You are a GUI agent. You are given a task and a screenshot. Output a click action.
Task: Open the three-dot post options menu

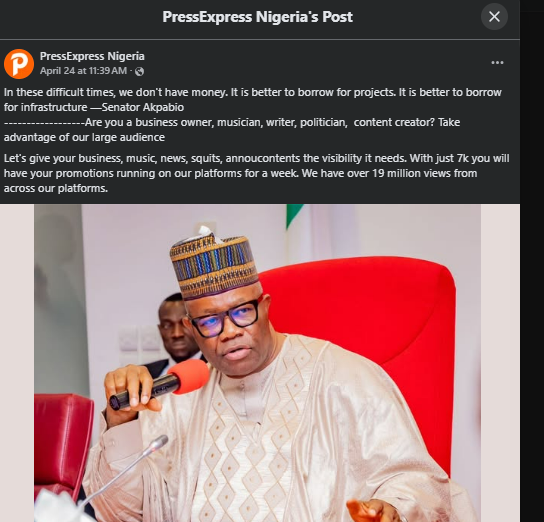coord(497,62)
